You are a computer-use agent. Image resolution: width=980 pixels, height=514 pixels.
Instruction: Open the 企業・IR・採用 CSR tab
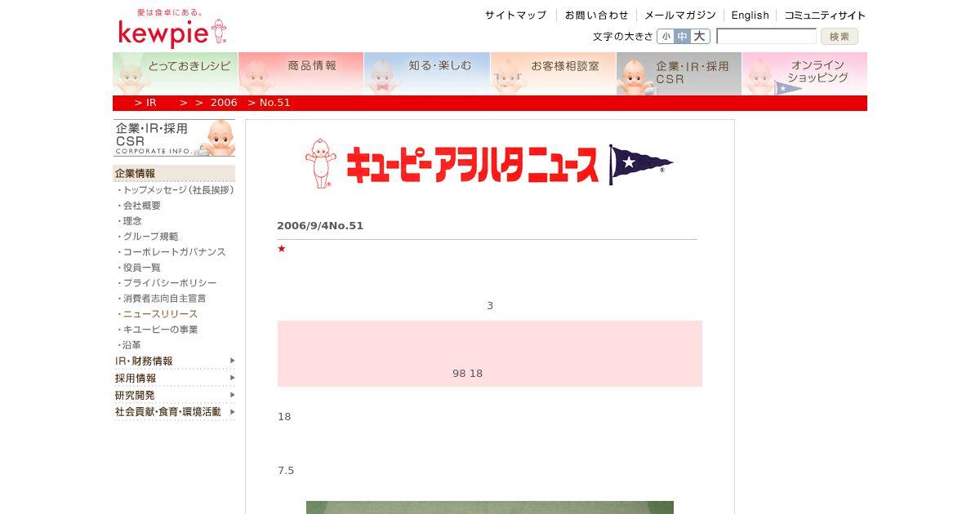tap(679, 73)
